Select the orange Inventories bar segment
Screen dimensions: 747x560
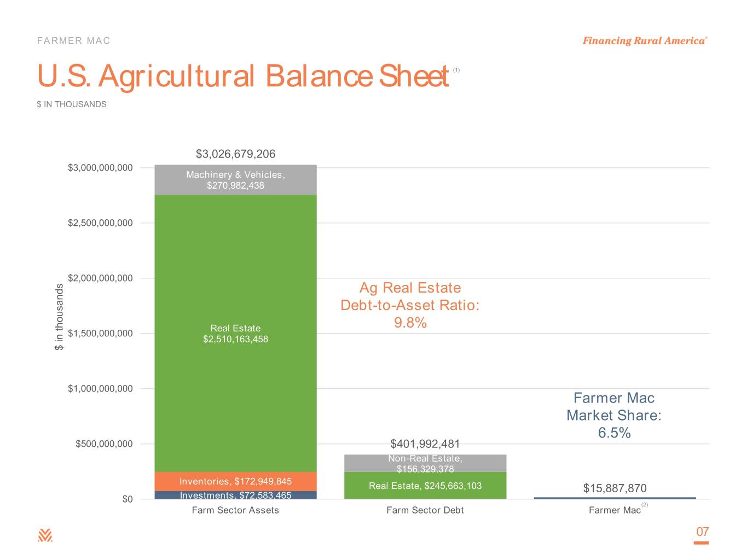[235, 481]
